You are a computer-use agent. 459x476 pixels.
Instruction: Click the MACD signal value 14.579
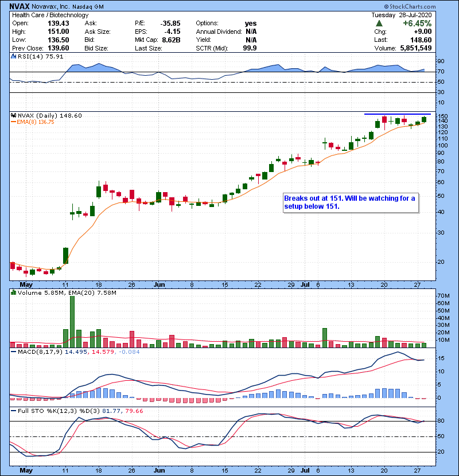tap(103, 352)
